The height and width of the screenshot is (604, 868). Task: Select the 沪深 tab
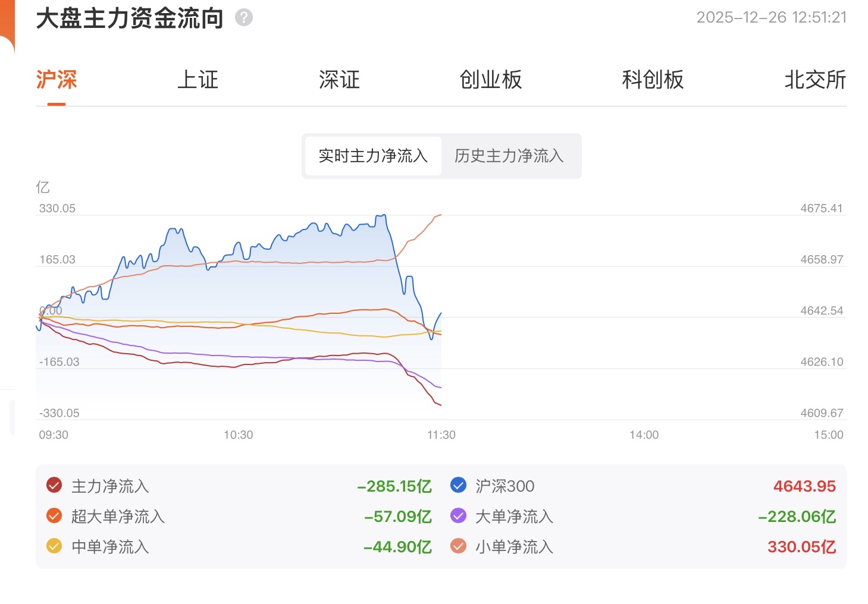coord(57,80)
